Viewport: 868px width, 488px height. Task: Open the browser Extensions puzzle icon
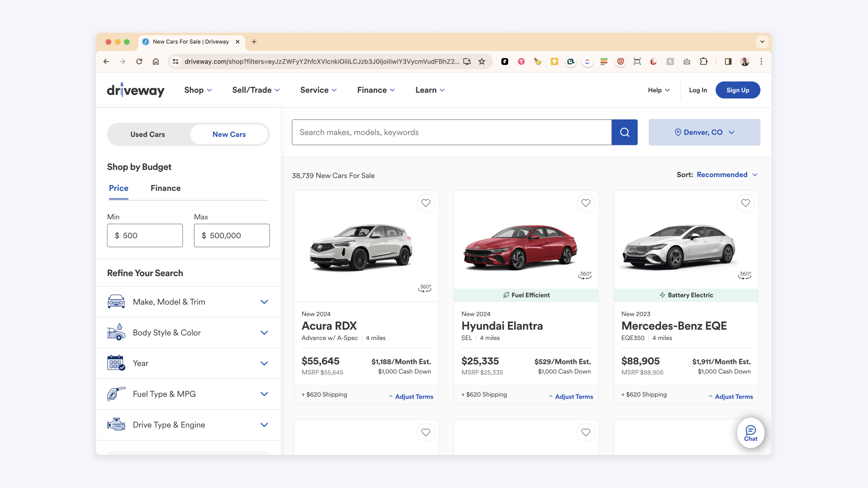pos(703,61)
